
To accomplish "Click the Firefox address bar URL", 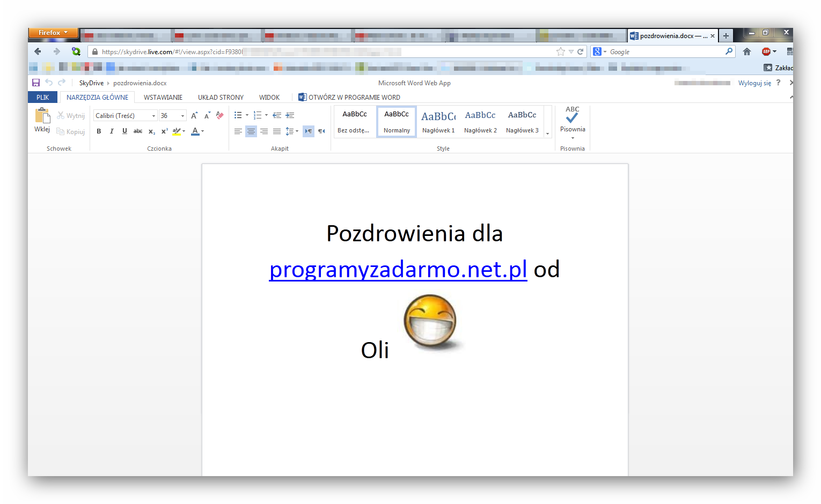I will [322, 52].
